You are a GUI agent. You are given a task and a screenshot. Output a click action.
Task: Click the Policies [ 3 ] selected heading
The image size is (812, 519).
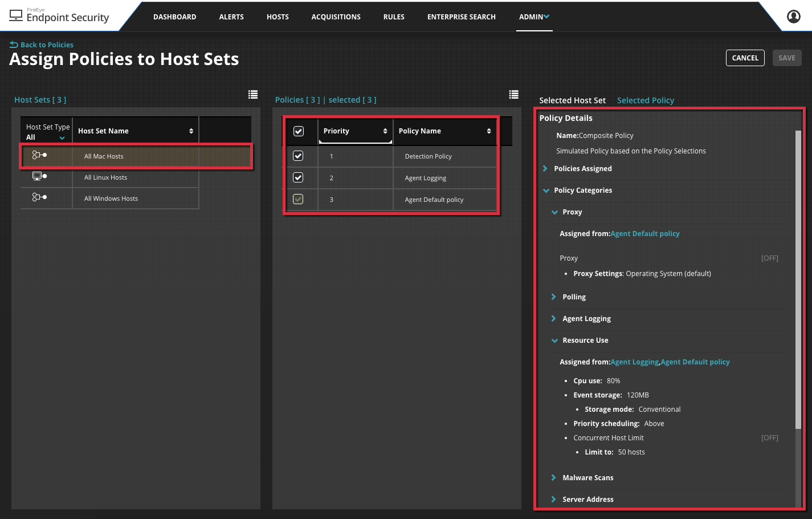click(325, 100)
